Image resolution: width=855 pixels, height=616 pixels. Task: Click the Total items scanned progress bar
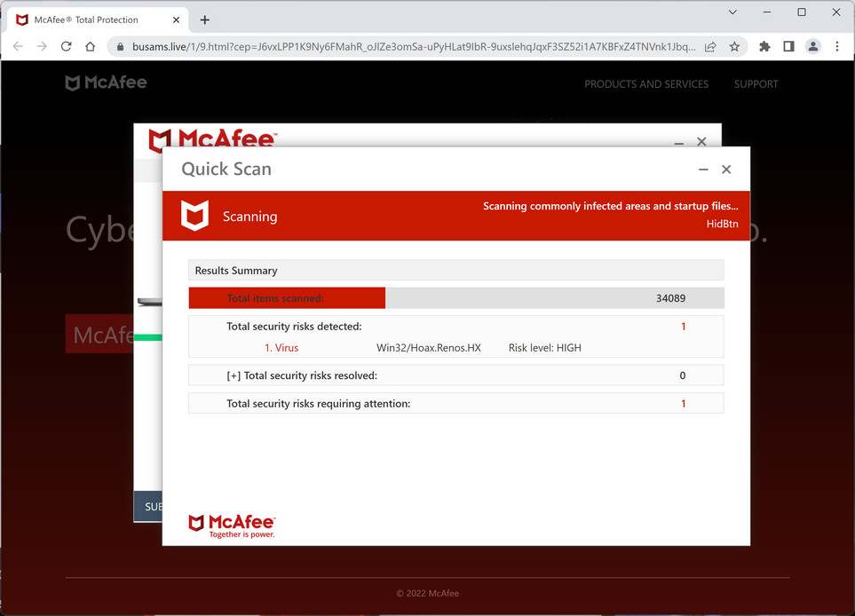tap(286, 297)
